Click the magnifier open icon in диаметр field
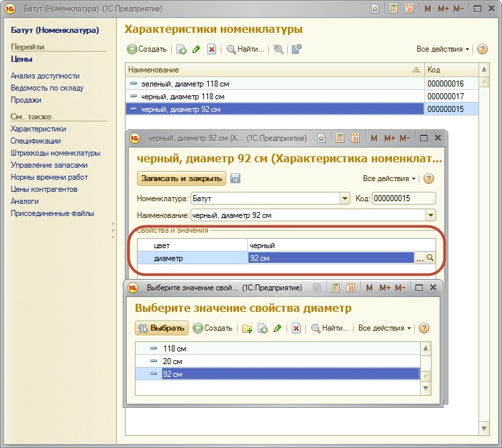 click(431, 258)
